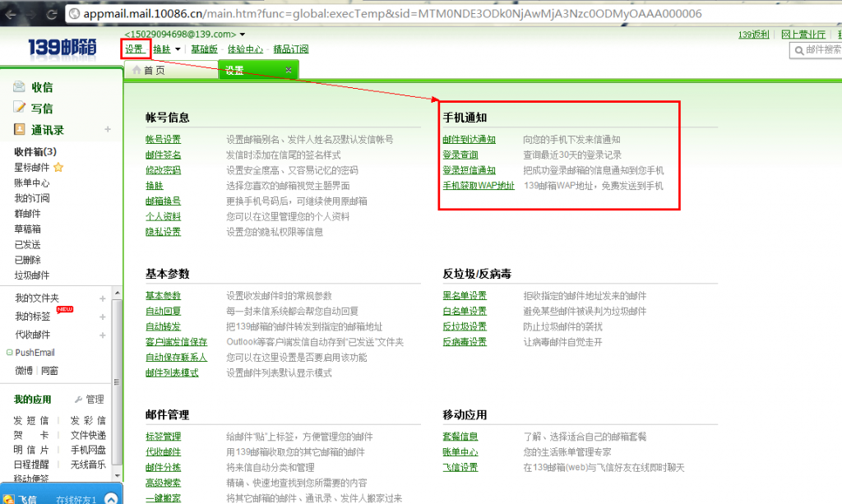This screenshot has width=842, height=504.
Task: Open the 修改密码 settings link
Action: point(162,169)
